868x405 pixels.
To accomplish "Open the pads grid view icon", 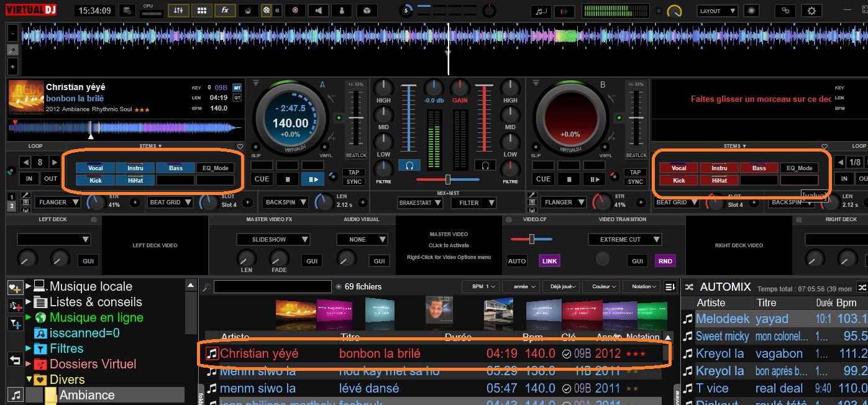I will 201,11.
